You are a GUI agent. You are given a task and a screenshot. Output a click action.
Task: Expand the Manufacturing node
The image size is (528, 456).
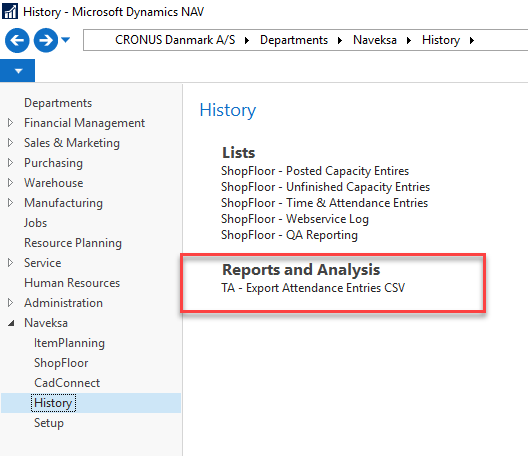point(10,203)
